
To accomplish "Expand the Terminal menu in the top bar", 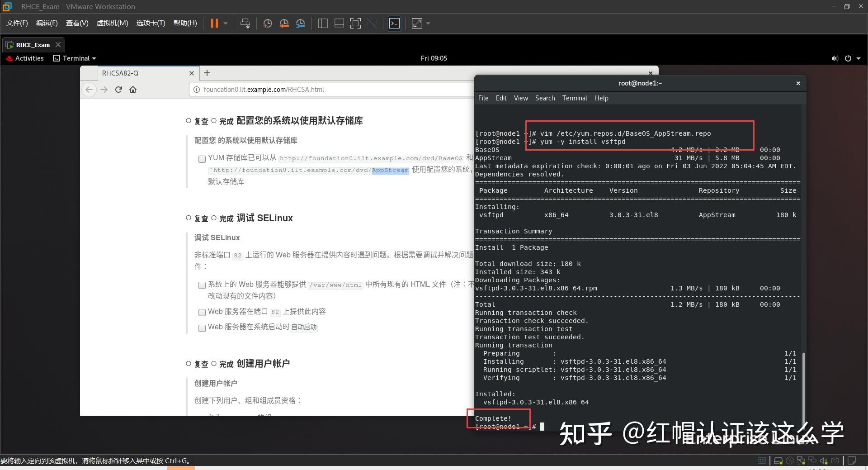I will (x=74, y=58).
